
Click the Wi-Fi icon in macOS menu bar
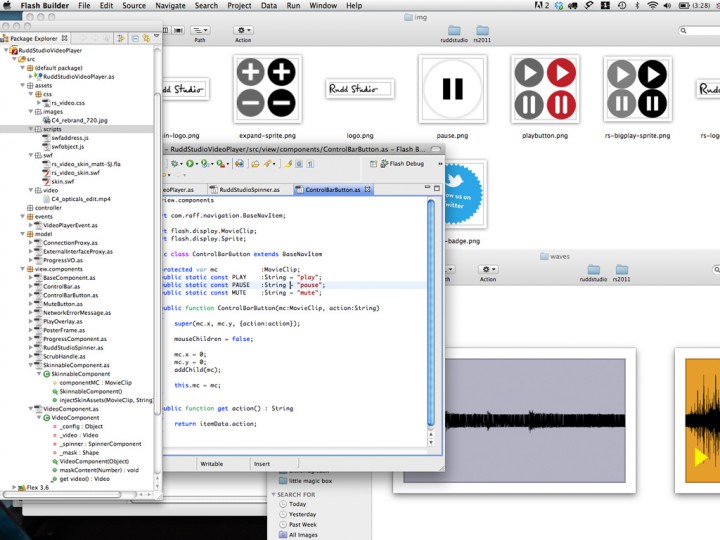click(652, 6)
